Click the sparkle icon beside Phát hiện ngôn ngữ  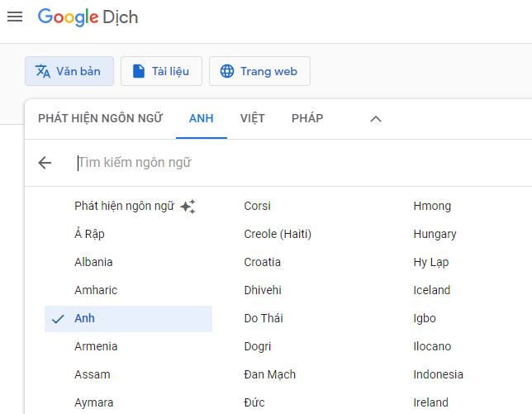pyautogui.click(x=188, y=207)
